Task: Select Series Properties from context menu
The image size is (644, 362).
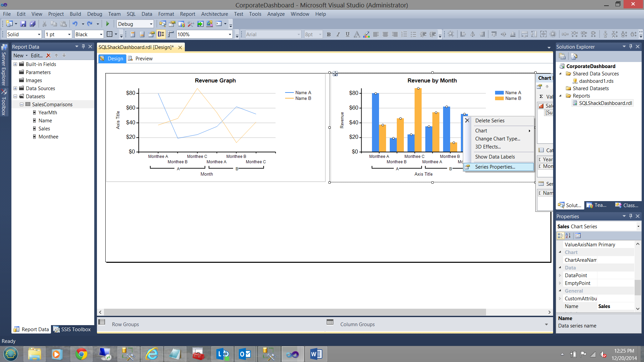Action: tap(495, 167)
